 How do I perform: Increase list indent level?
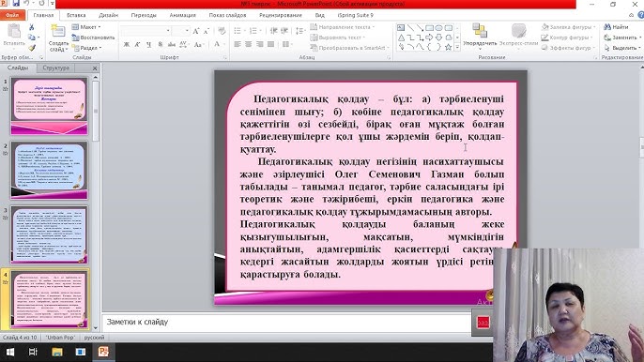coord(284,31)
